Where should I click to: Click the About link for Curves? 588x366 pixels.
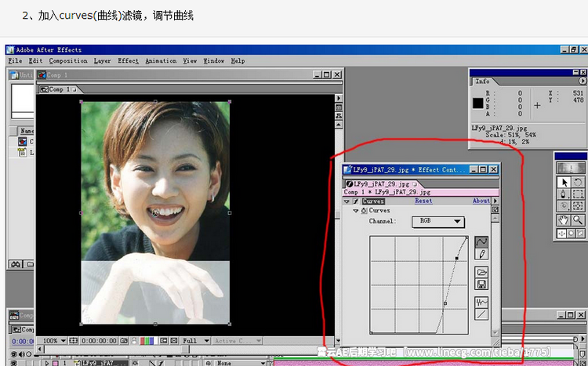481,201
